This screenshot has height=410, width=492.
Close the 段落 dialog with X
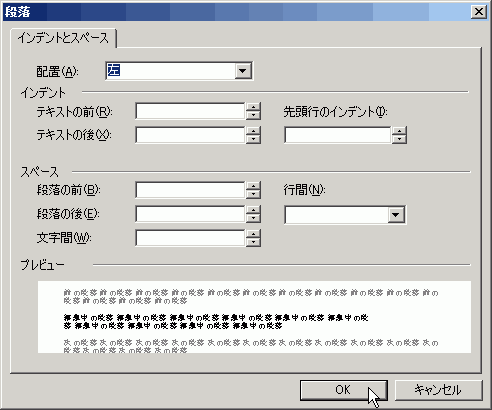click(x=479, y=12)
